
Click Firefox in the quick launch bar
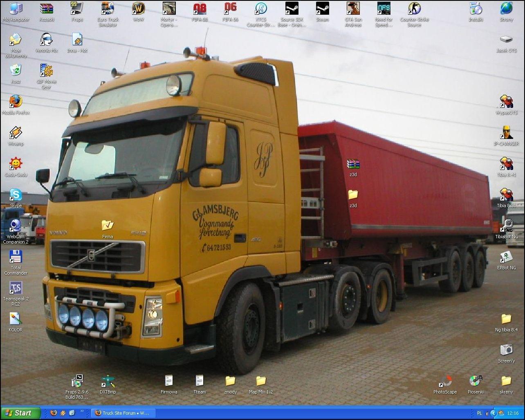(54, 413)
